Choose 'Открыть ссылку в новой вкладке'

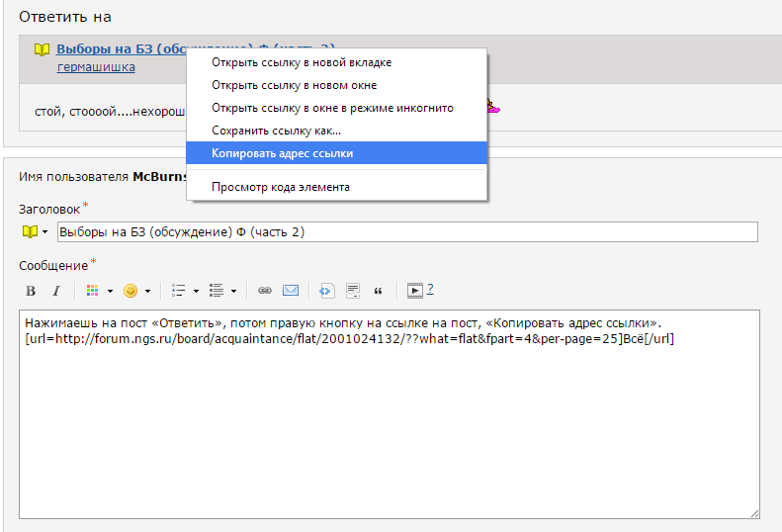(x=302, y=62)
